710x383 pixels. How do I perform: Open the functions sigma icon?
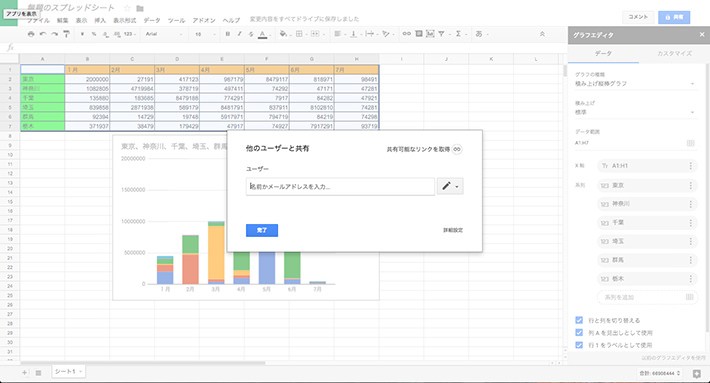pyautogui.click(x=459, y=34)
